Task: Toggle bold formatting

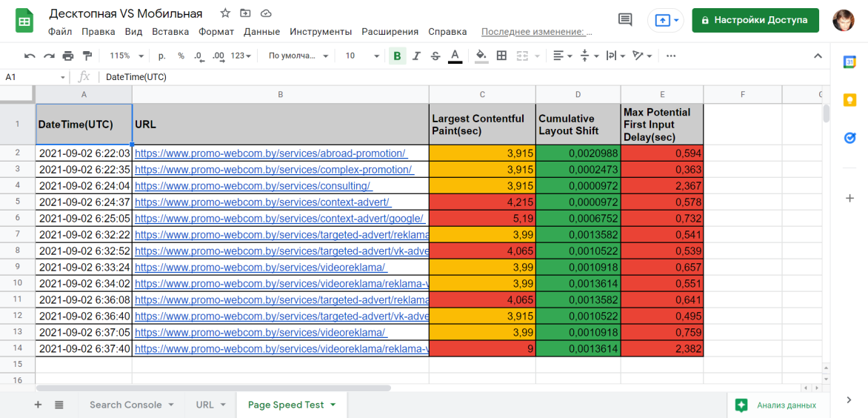Action: [x=398, y=56]
